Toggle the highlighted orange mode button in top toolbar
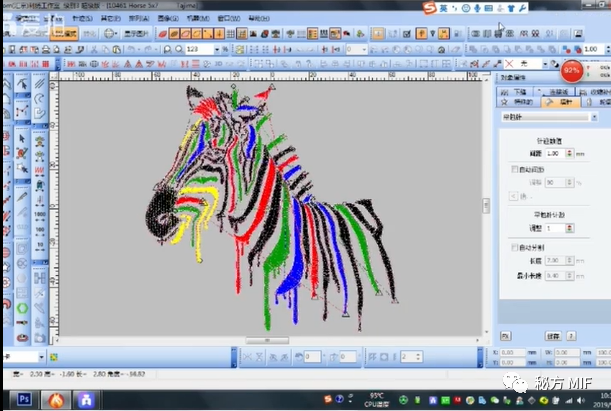Image resolution: width=611 pixels, height=411 pixels. (64, 34)
